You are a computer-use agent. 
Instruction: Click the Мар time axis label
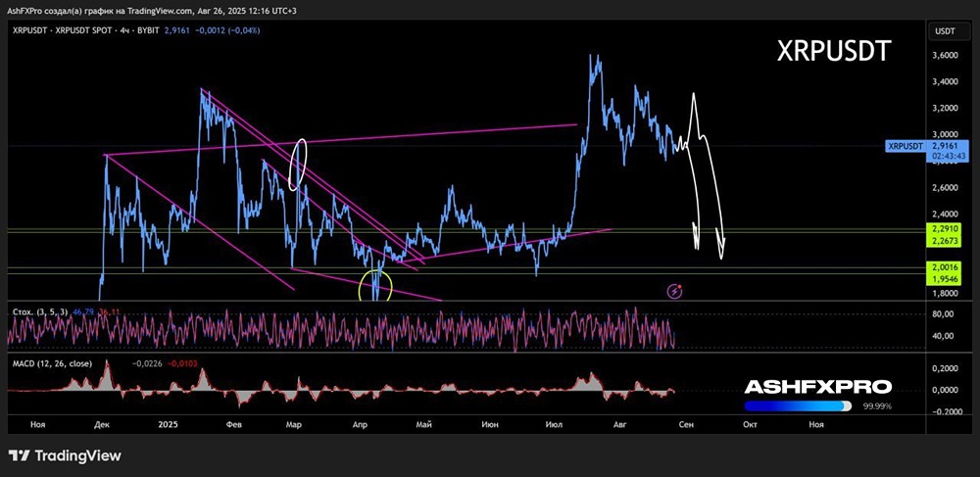point(294,424)
